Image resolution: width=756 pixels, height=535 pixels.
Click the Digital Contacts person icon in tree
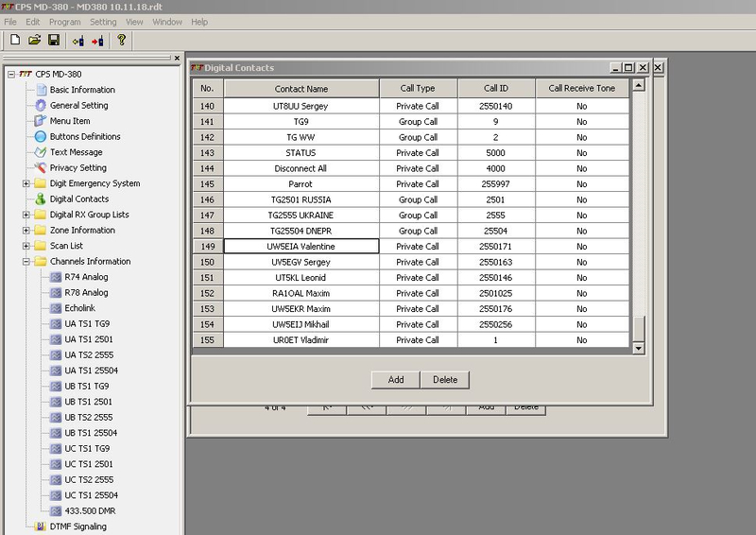click(41, 198)
